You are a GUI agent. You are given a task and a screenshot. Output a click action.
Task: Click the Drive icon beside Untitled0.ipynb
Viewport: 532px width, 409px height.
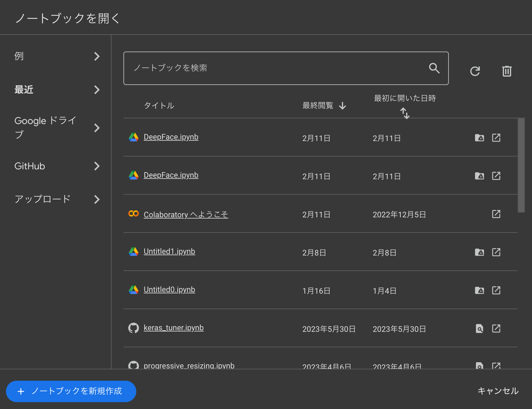pos(479,290)
